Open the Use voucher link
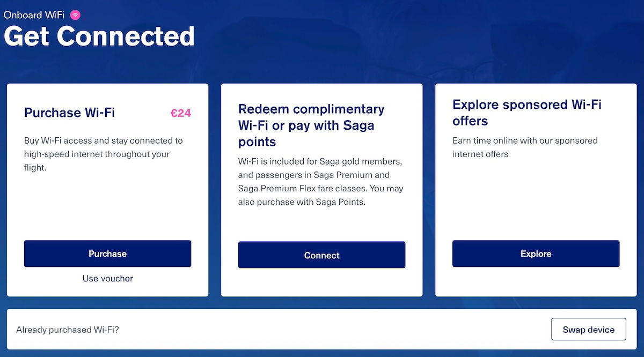 click(107, 278)
